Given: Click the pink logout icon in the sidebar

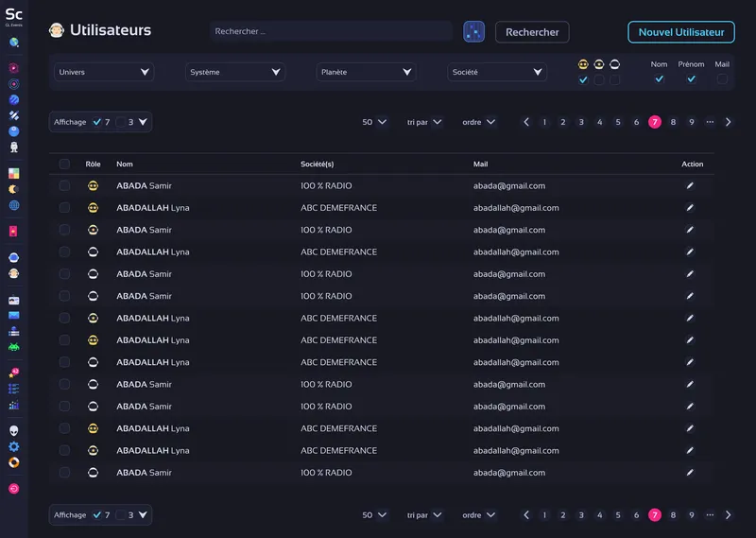Looking at the screenshot, I should tap(14, 489).
